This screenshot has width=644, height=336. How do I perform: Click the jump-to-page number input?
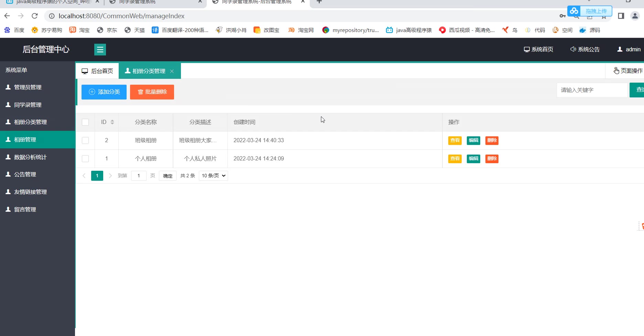[139, 176]
